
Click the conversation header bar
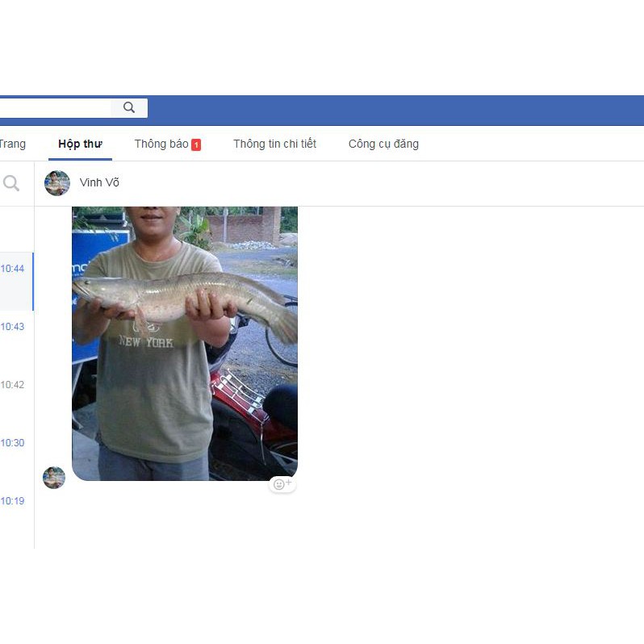(x=339, y=183)
